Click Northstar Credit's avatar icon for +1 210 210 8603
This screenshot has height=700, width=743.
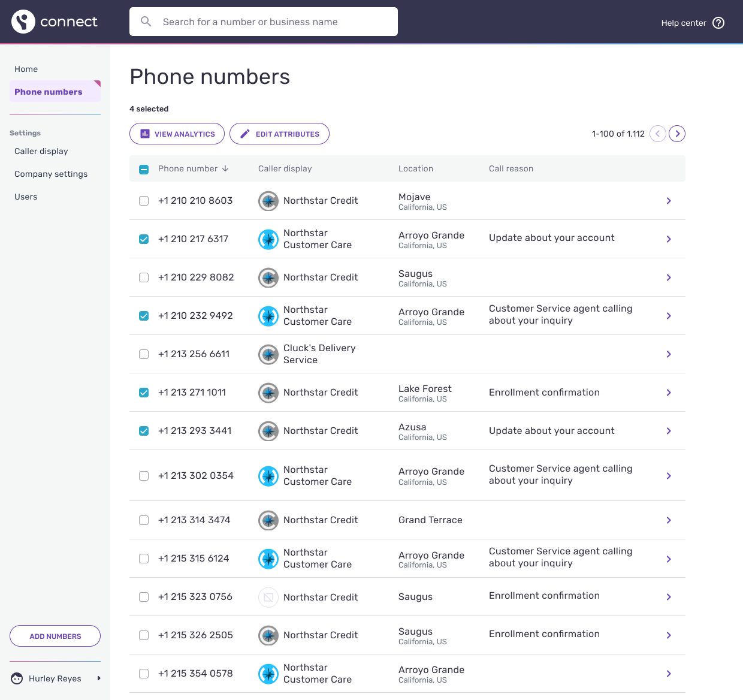[268, 201]
